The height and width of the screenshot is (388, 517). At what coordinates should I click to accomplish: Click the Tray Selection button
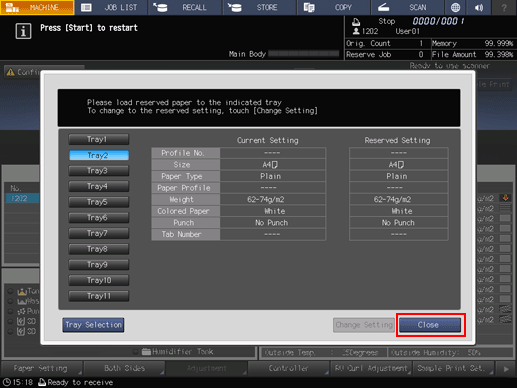tap(93, 325)
